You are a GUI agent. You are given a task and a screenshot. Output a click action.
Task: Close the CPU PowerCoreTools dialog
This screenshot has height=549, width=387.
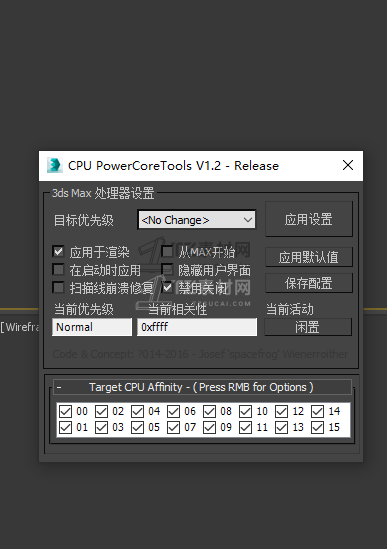tap(348, 165)
